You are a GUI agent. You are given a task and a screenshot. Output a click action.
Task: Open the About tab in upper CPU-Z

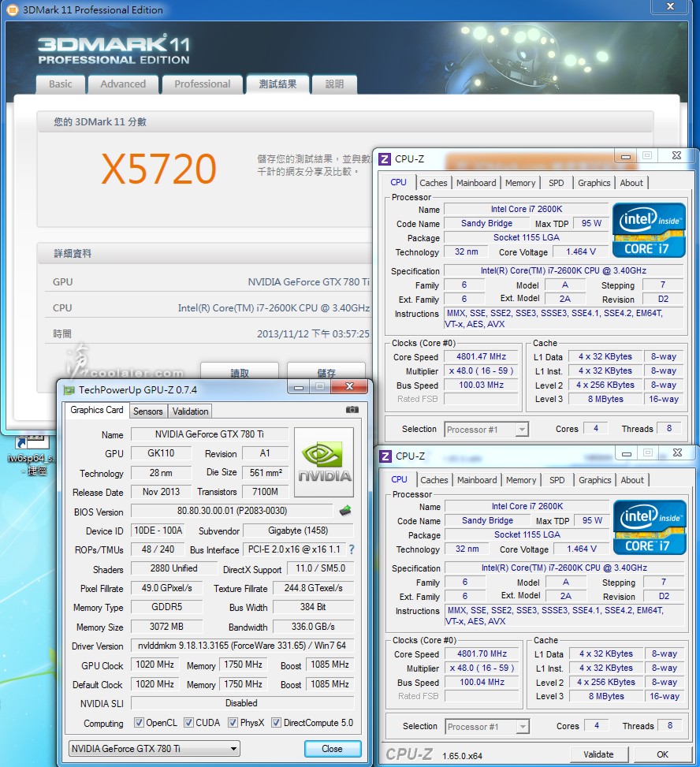pyautogui.click(x=631, y=183)
